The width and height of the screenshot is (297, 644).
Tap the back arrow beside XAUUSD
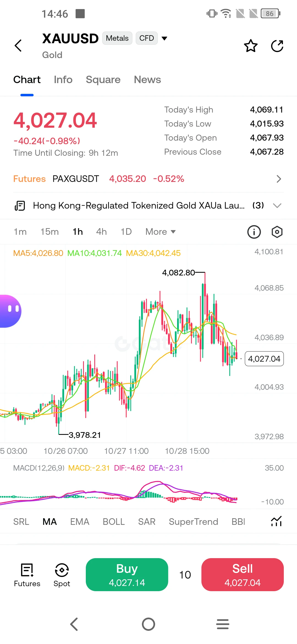(x=18, y=46)
